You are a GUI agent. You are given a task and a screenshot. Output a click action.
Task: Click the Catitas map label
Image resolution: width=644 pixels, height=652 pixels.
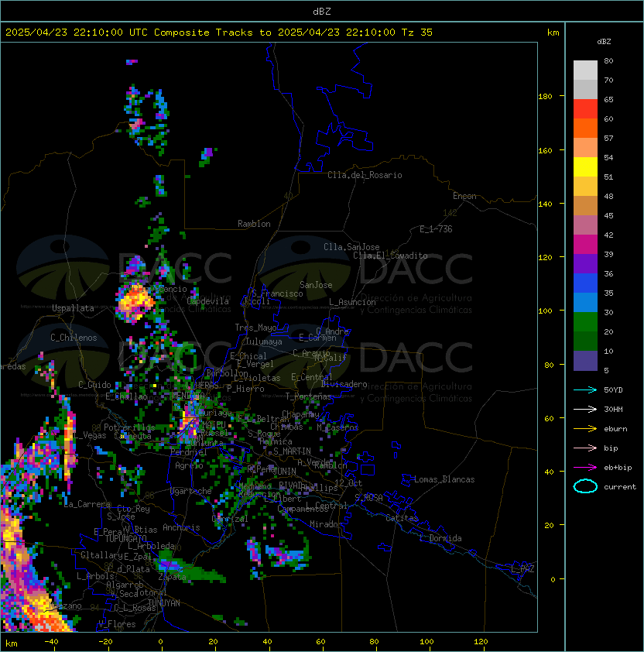(x=402, y=518)
